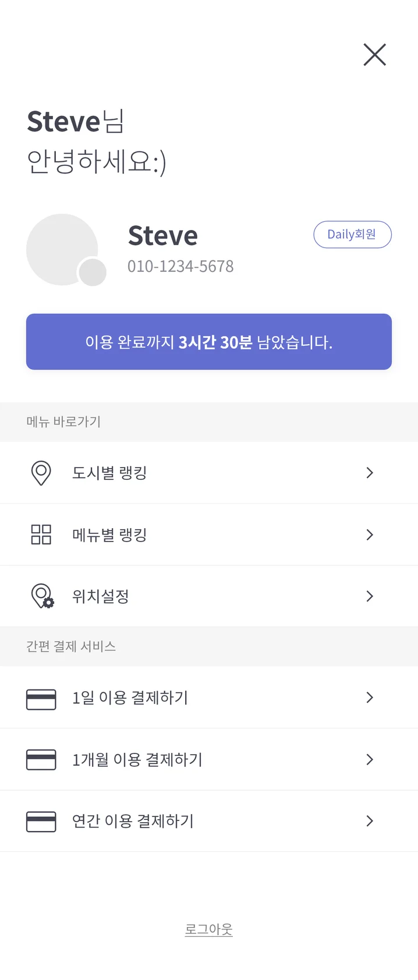
Task: Select the 간편 결제 서비스 section header
Action: [x=71, y=646]
